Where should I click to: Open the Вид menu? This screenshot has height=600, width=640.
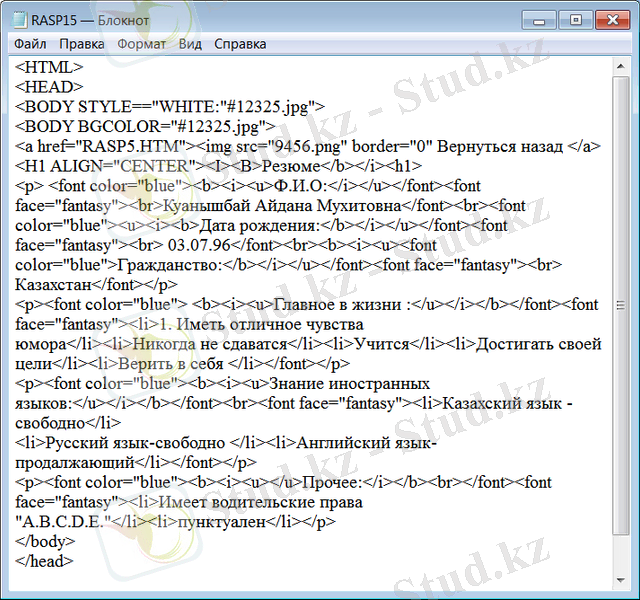(190, 44)
